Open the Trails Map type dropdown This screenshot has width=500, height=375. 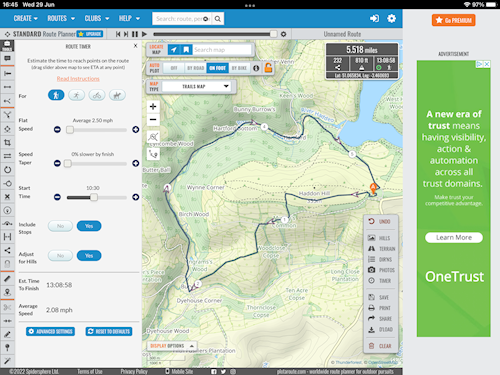199,87
